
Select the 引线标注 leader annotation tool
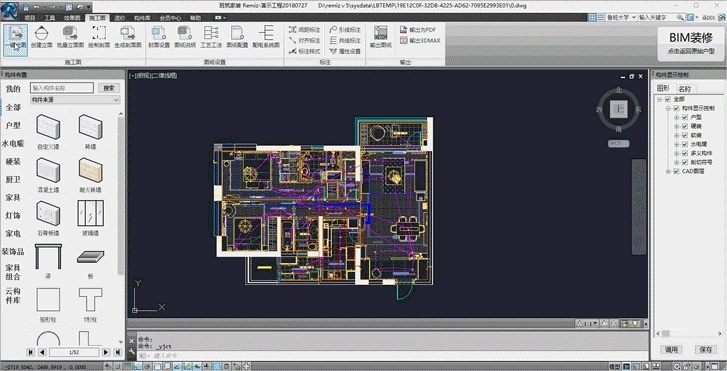[345, 30]
